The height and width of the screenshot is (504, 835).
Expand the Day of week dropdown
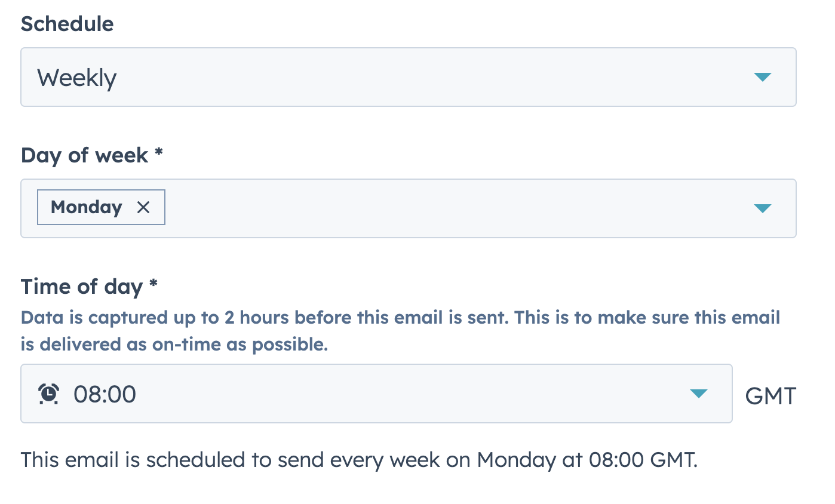(763, 208)
